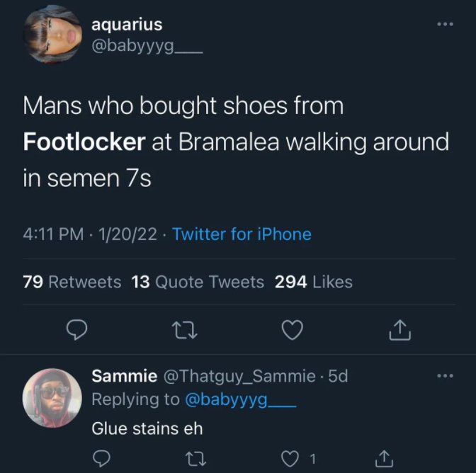The image size is (476, 473).
Task: Open more options for aquarius tweet
Action: tap(444, 24)
